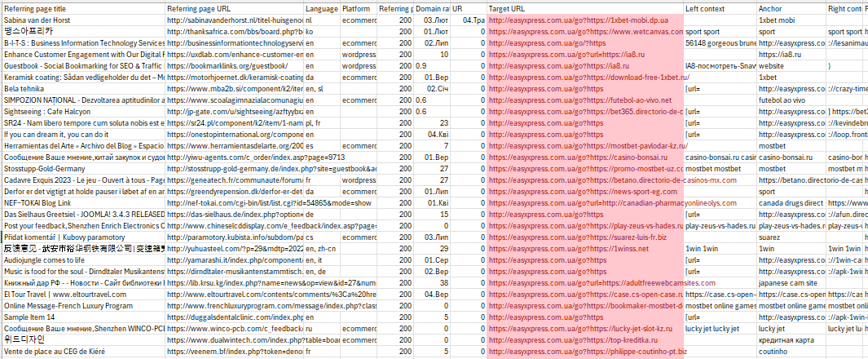Click the 'canada drugs direct' anchor cell
Image resolution: width=868 pixels, height=359 pixels.
click(791, 203)
